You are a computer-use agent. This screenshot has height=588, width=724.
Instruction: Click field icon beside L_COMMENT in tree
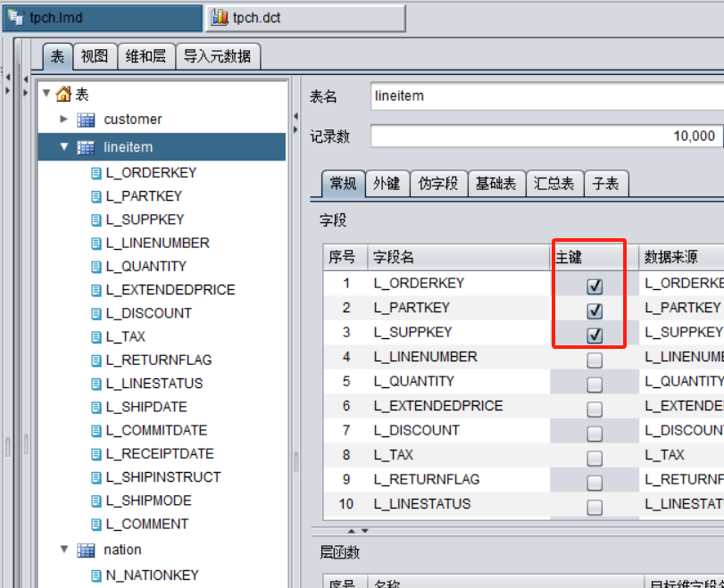tap(96, 526)
